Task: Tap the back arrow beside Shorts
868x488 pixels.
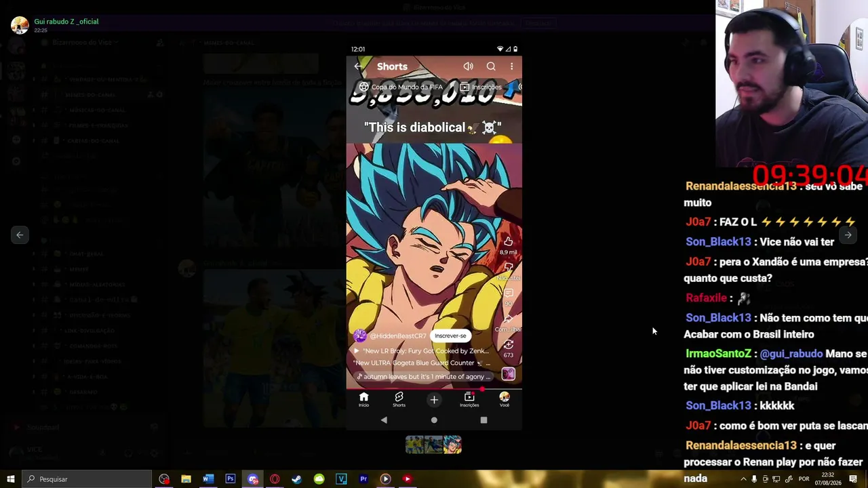Action: (358, 66)
